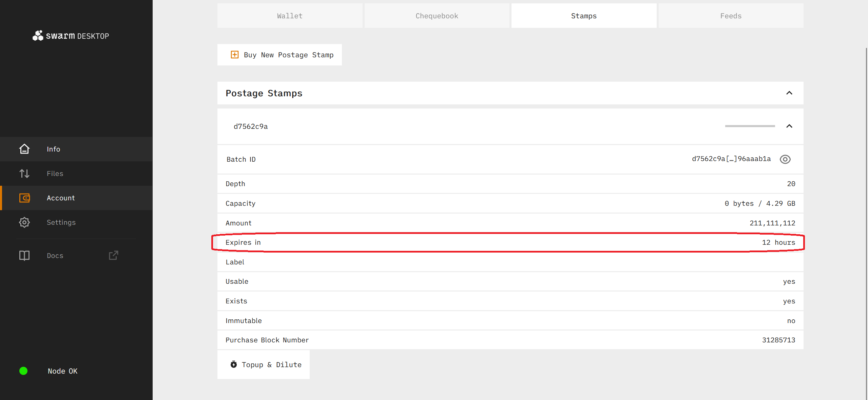Click the stamp usage progress bar

750,126
